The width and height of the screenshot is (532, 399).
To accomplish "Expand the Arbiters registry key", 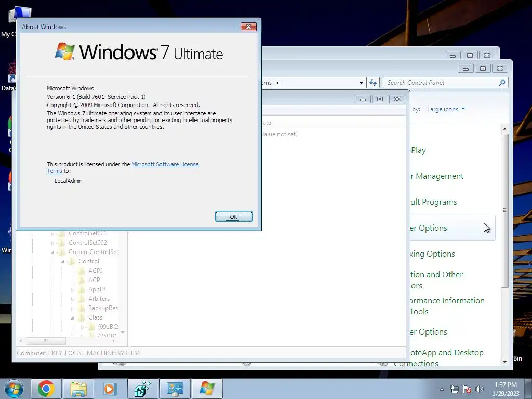I will click(x=72, y=299).
